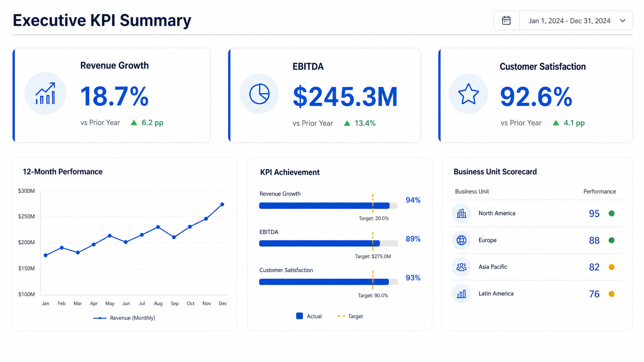The image size is (644, 362).
Task: Click the Business Unit Scorecard title
Action: pyautogui.click(x=495, y=172)
